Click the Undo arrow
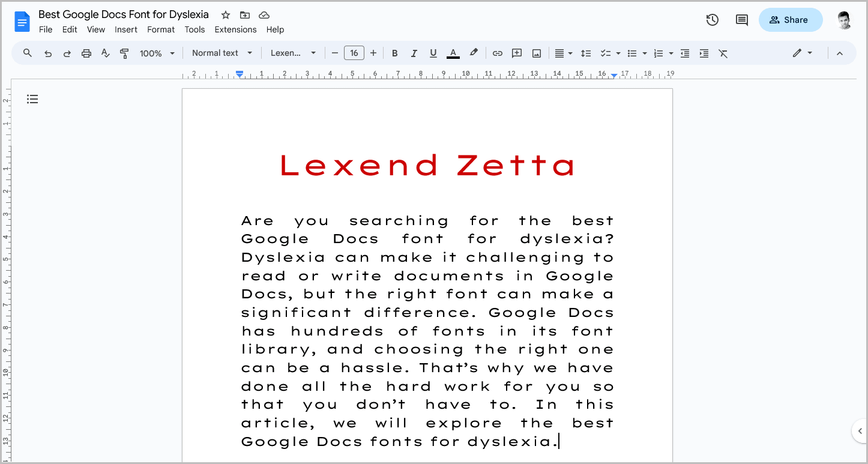This screenshot has height=464, width=868. 48,53
